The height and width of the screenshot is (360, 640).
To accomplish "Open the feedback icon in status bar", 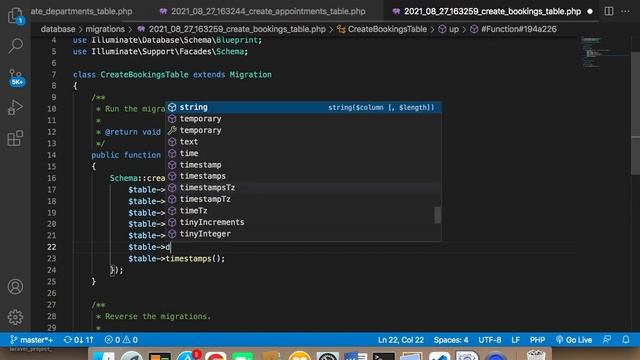I will click(607, 340).
